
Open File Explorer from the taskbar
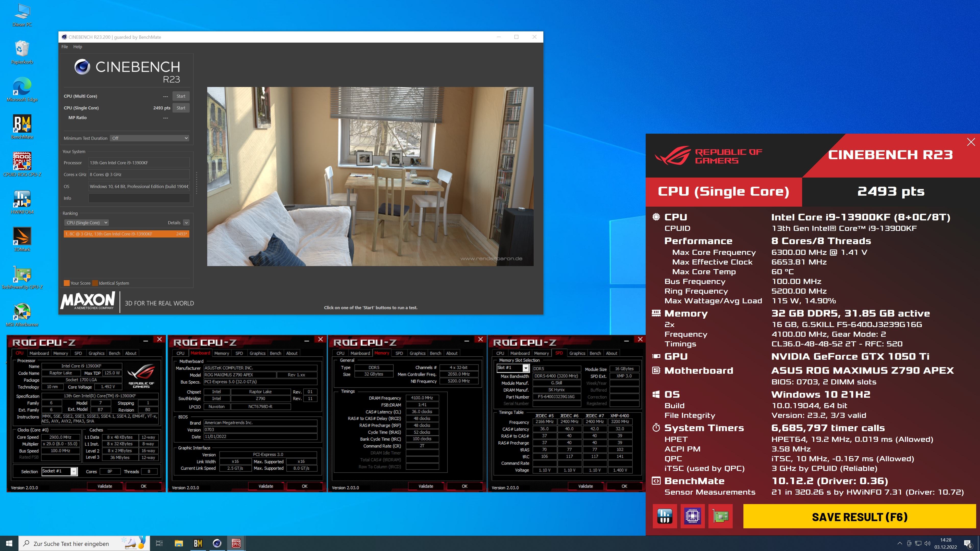click(179, 543)
